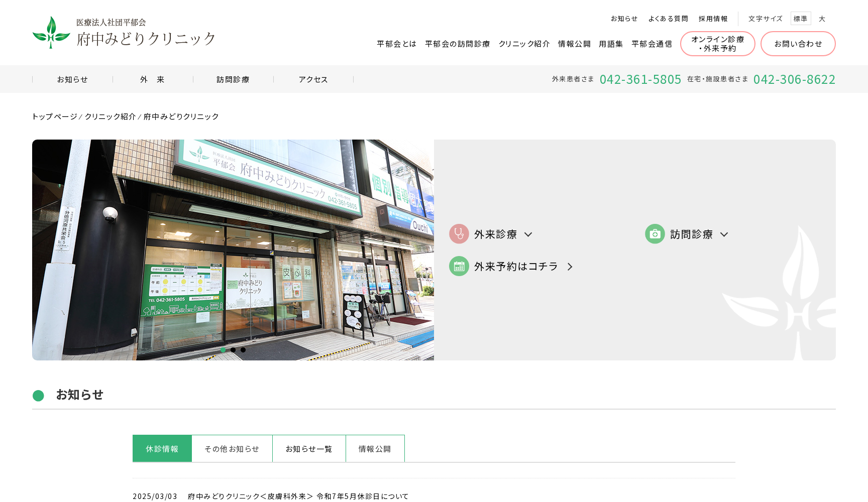
Task: Click the お問い合わせ contact button
Action: click(798, 44)
